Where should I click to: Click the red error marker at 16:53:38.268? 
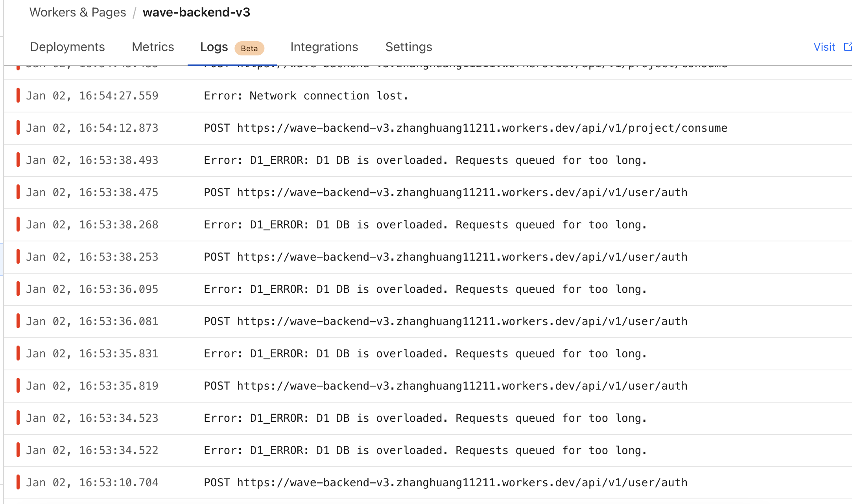(x=18, y=224)
